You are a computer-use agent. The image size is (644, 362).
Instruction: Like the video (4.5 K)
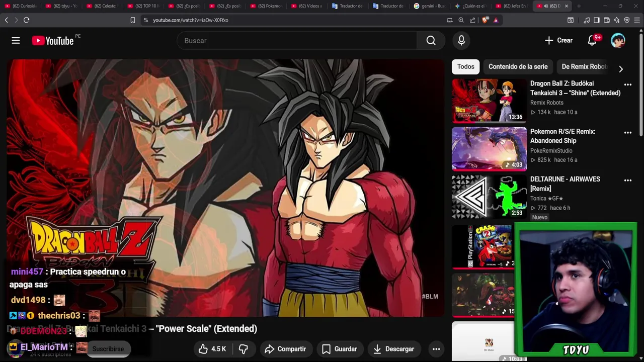[212, 349]
